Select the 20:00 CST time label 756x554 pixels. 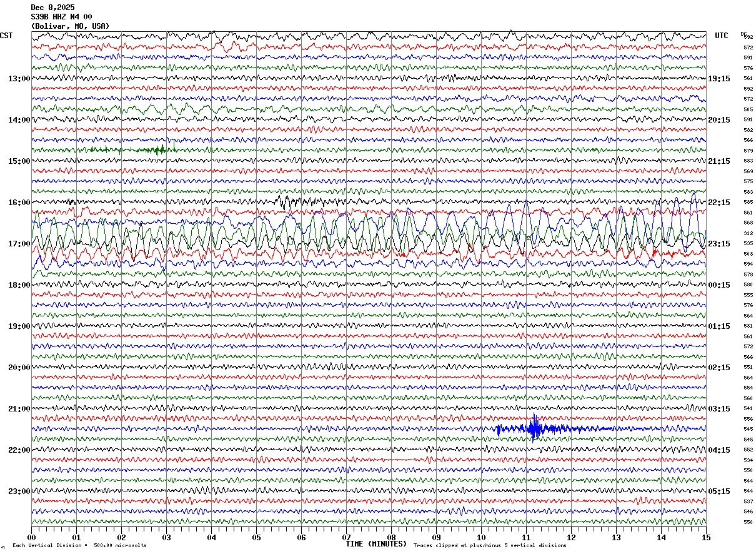[x=19, y=368]
